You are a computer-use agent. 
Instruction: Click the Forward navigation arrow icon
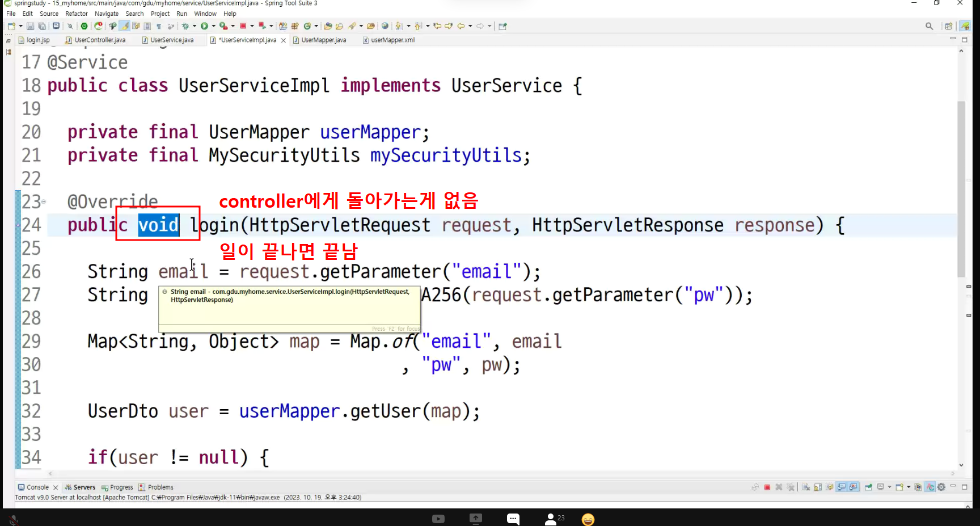480,26
